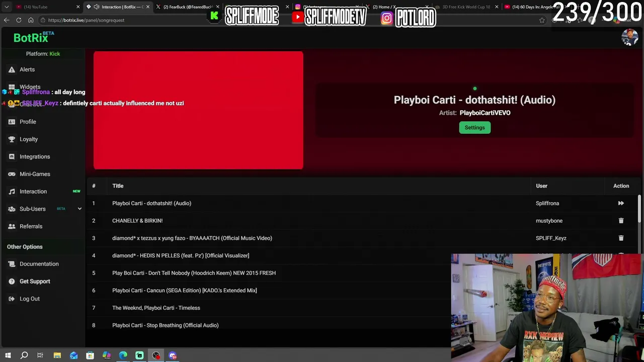Click the Interaction music note icon
The height and width of the screenshot is (362, 644).
coord(12,192)
